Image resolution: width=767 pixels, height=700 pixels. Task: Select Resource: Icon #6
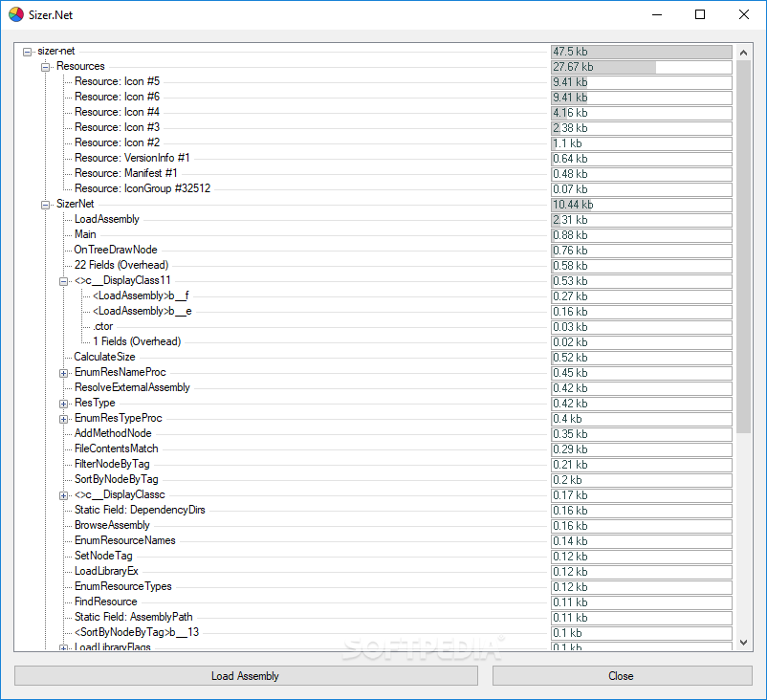point(117,97)
